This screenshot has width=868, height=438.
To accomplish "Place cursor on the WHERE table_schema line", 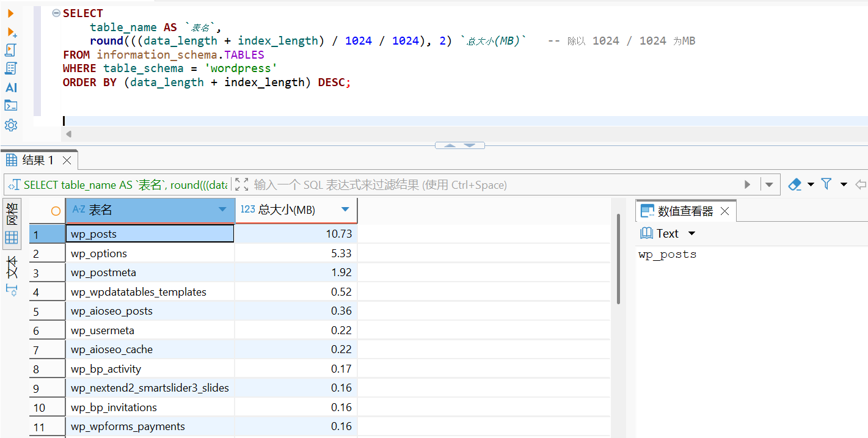I will (170, 68).
